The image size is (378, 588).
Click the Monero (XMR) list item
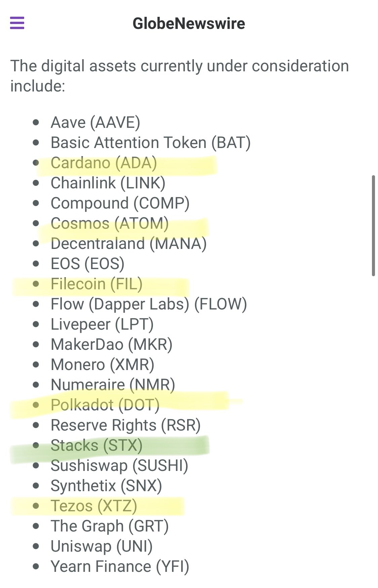click(x=102, y=365)
